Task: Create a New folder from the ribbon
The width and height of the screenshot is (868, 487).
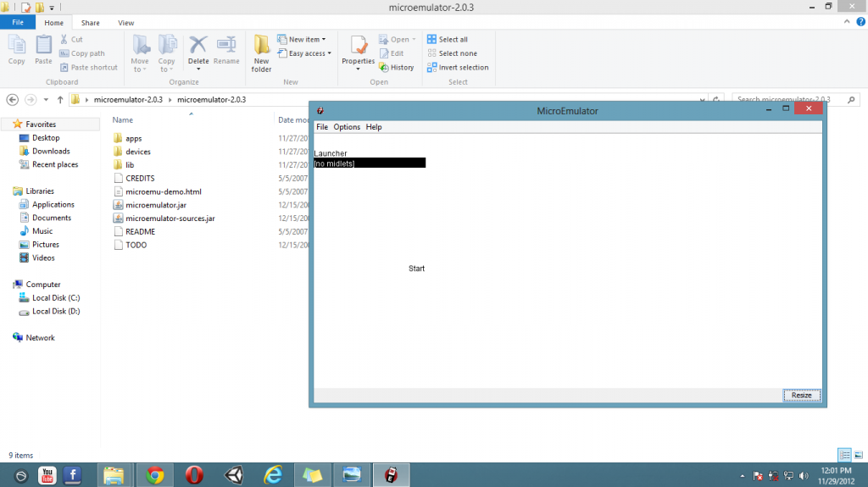Action: [x=262, y=51]
